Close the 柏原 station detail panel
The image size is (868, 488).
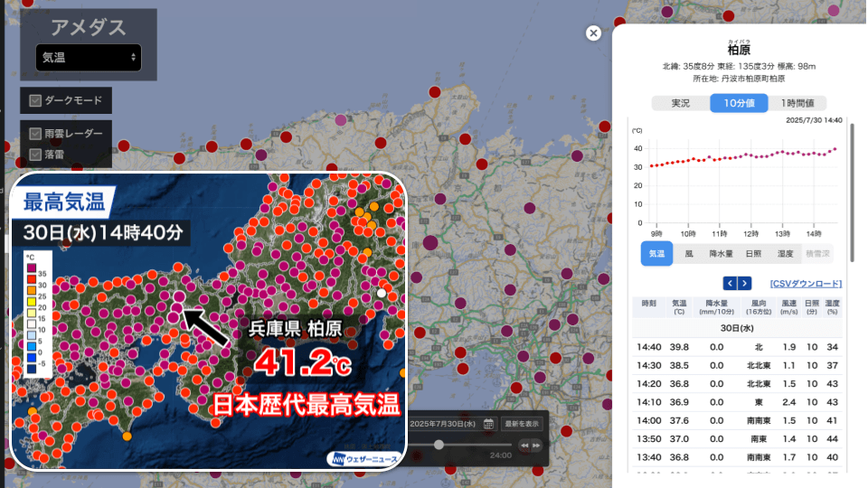coord(593,33)
